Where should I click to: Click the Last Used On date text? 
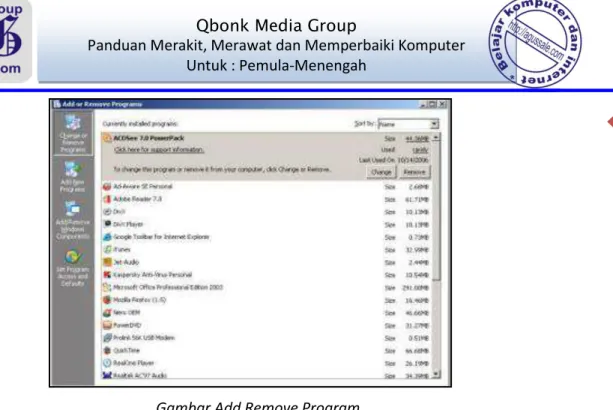click(393, 160)
